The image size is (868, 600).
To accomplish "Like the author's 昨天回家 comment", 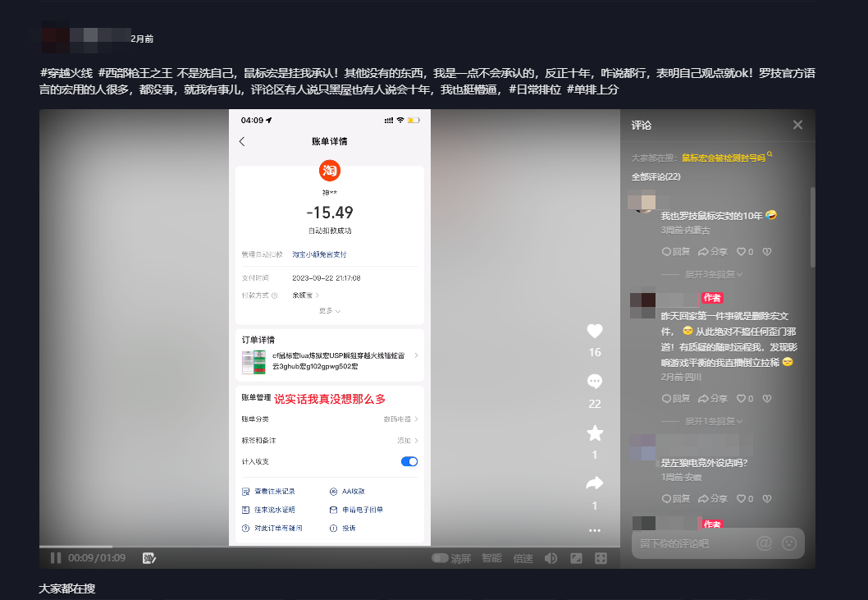I will click(745, 398).
